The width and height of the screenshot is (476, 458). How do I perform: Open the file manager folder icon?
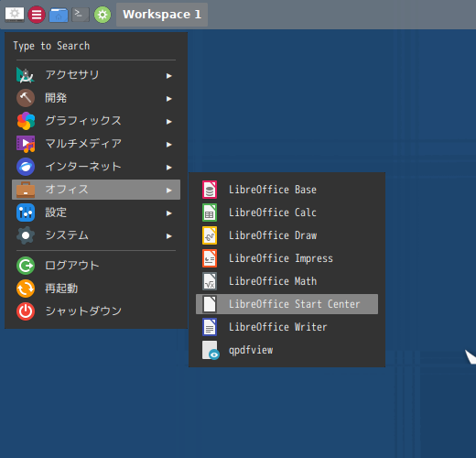tap(59, 15)
